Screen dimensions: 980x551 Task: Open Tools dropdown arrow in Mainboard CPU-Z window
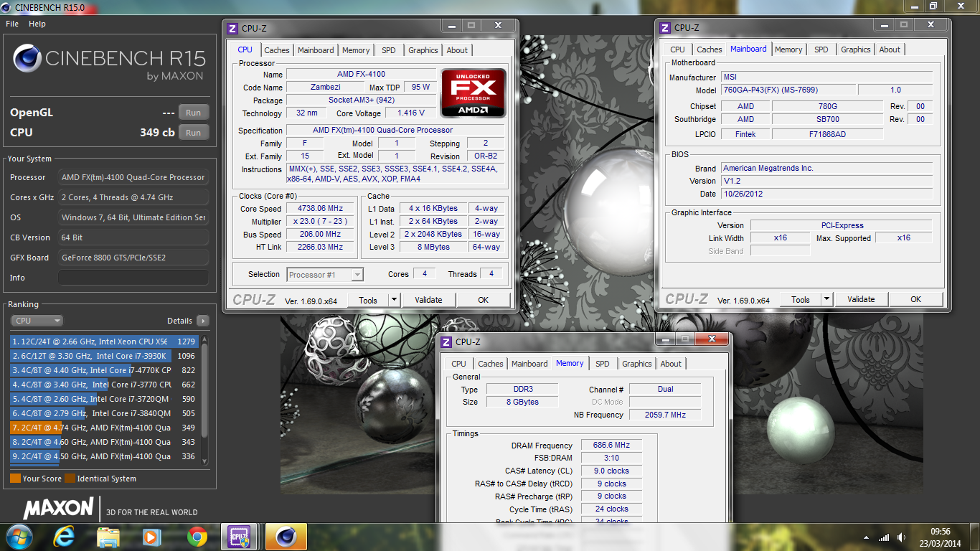[826, 299]
